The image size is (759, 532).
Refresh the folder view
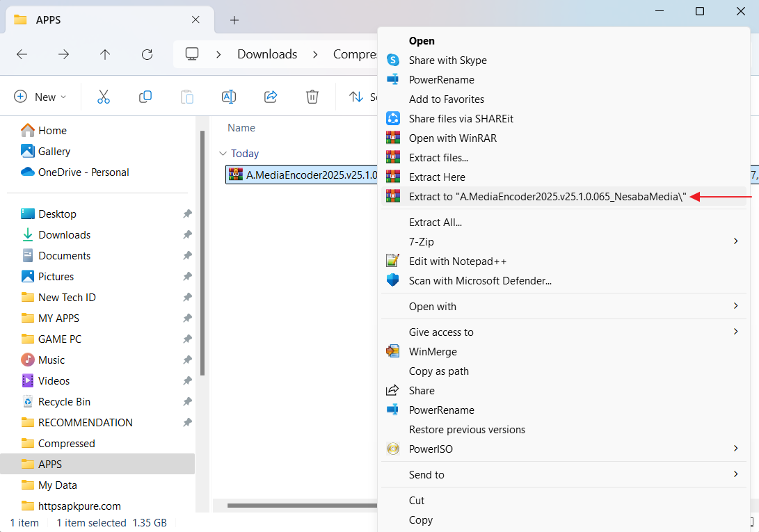coord(147,54)
